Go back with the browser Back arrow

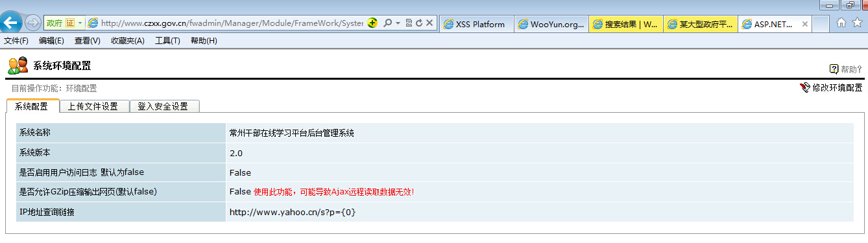click(10, 23)
